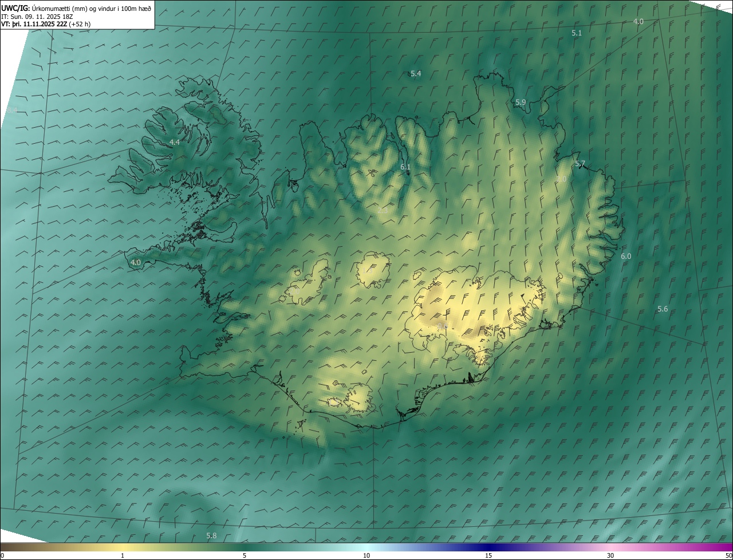Click the 5.9 value on the northeast coast
This screenshot has height=560, width=733.
[x=521, y=102]
